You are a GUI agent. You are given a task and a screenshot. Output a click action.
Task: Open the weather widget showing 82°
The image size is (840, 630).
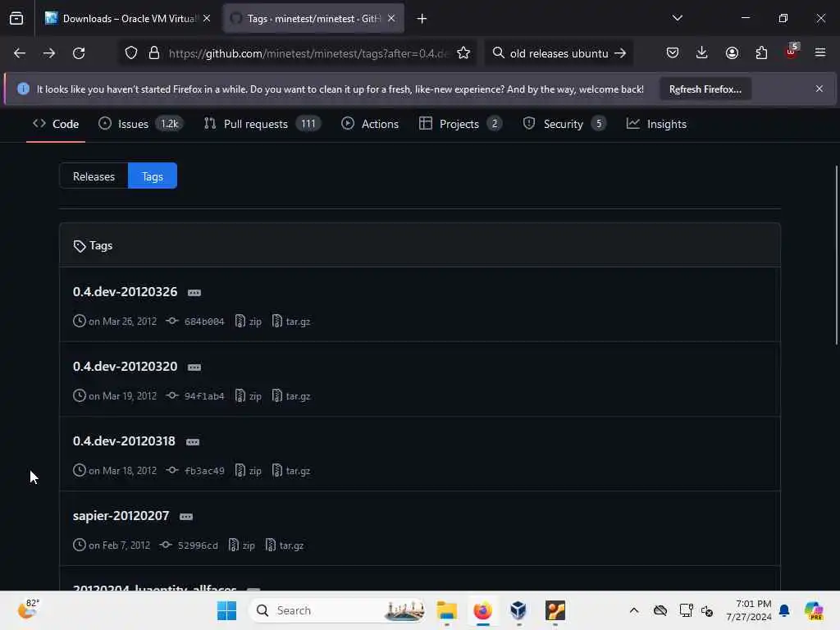(x=28, y=609)
